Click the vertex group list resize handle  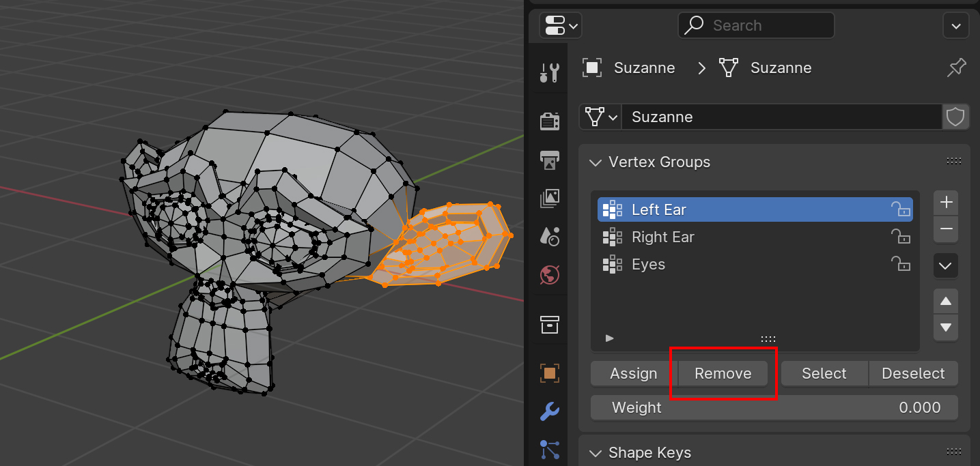[x=768, y=338]
